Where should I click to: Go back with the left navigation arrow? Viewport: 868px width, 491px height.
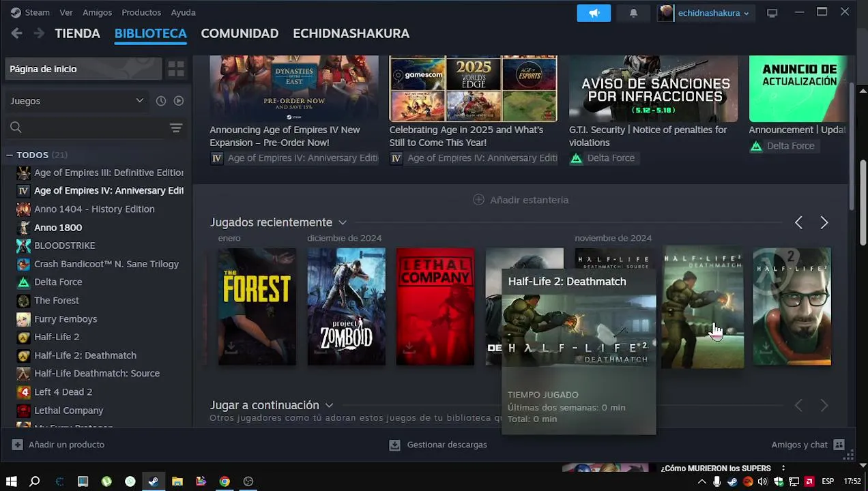17,33
